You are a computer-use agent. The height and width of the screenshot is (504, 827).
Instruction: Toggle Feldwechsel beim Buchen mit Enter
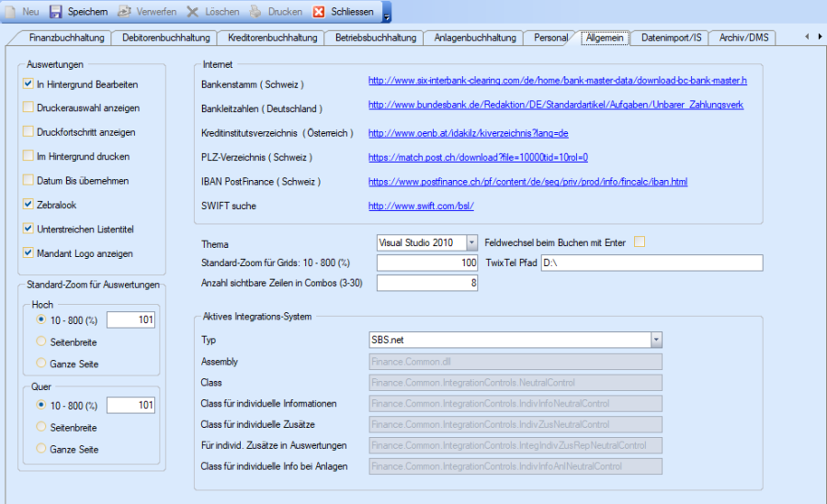click(x=640, y=242)
